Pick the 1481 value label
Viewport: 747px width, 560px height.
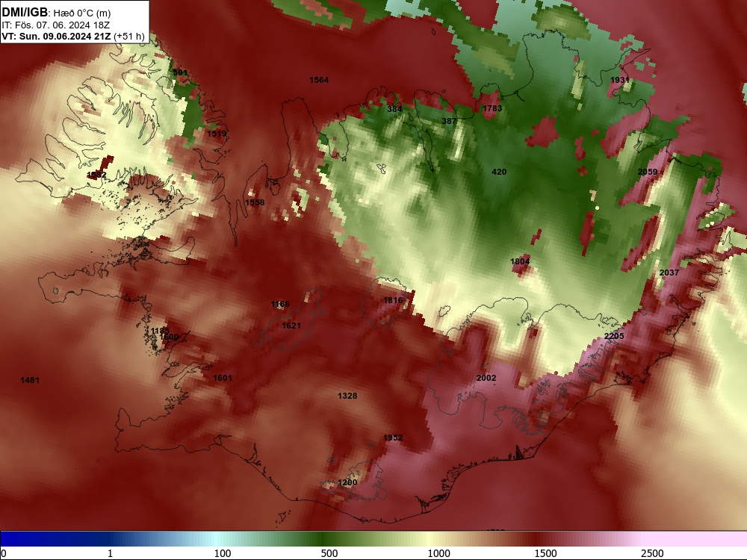[x=30, y=380]
